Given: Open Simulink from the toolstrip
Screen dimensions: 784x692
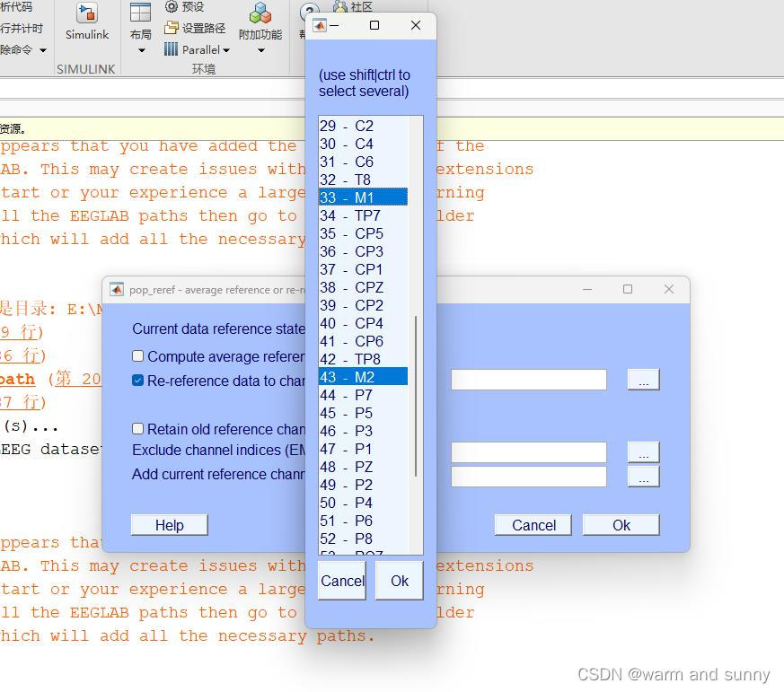Looking at the screenshot, I should pos(87,21).
